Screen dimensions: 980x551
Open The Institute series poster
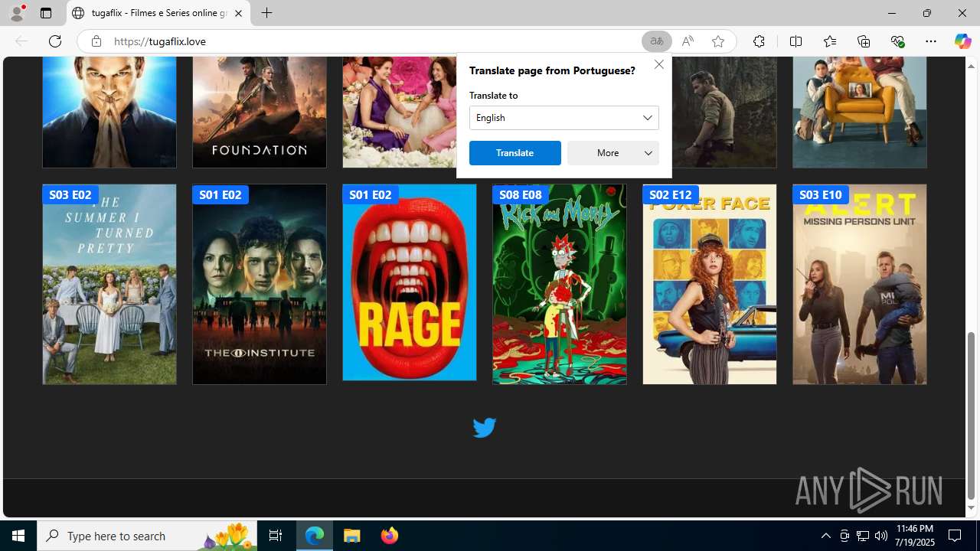260,284
